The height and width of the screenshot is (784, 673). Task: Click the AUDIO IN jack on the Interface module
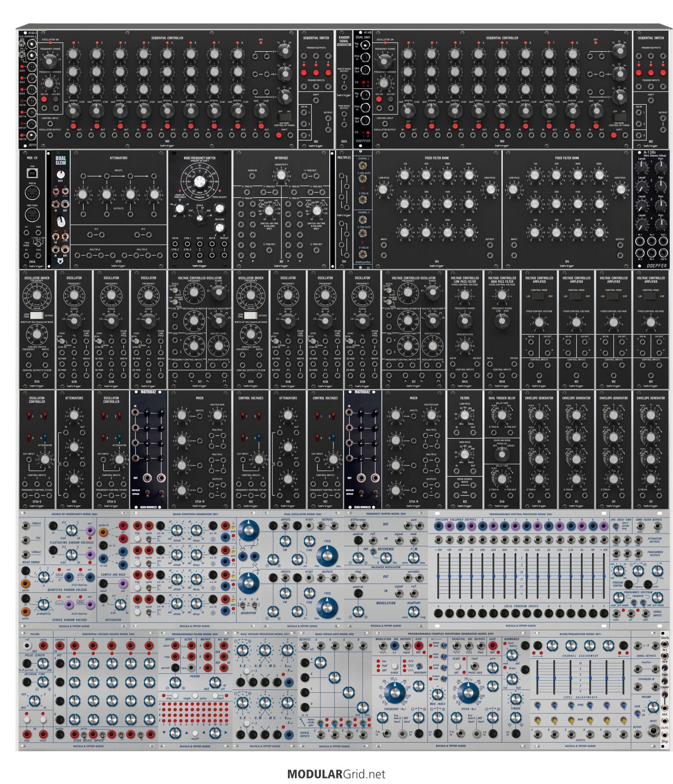pos(253,176)
